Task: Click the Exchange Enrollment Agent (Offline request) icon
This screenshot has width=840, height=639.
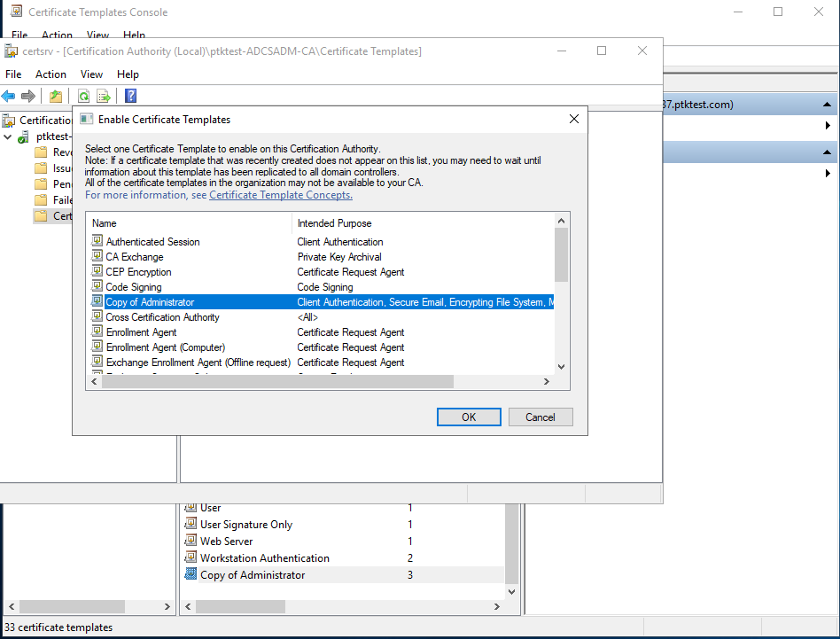Action: click(x=97, y=362)
